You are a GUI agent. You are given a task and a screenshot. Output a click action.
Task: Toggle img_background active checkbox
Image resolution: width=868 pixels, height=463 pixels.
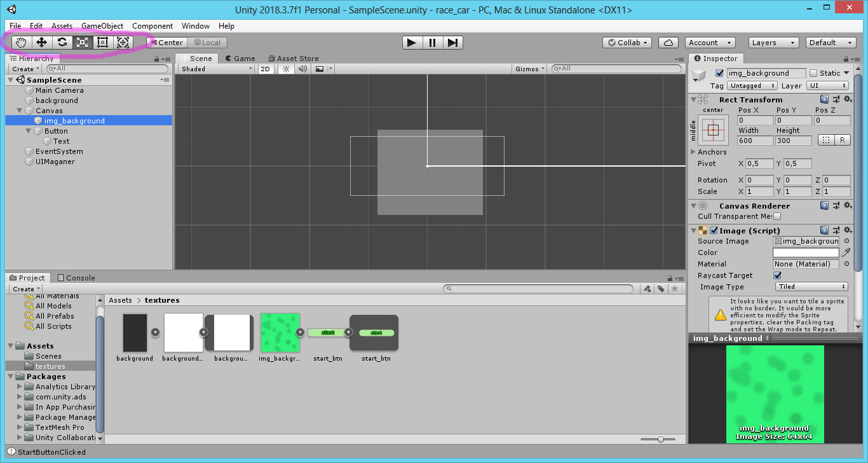719,73
